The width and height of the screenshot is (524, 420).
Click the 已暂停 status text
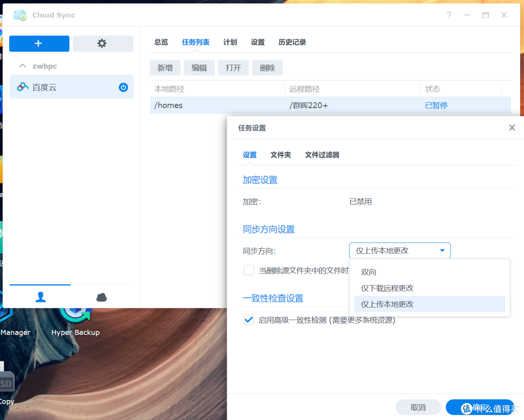coord(436,105)
